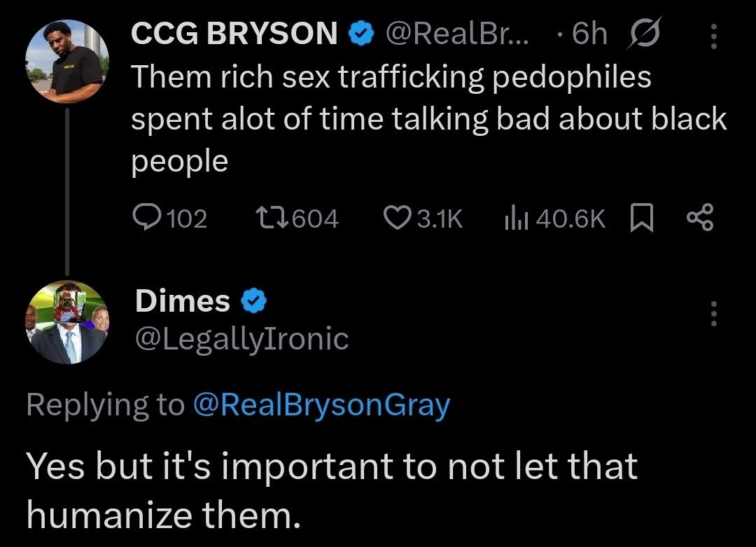Image resolution: width=756 pixels, height=547 pixels.
Task: Click the CCG BRYSON display name
Action: 235,34
